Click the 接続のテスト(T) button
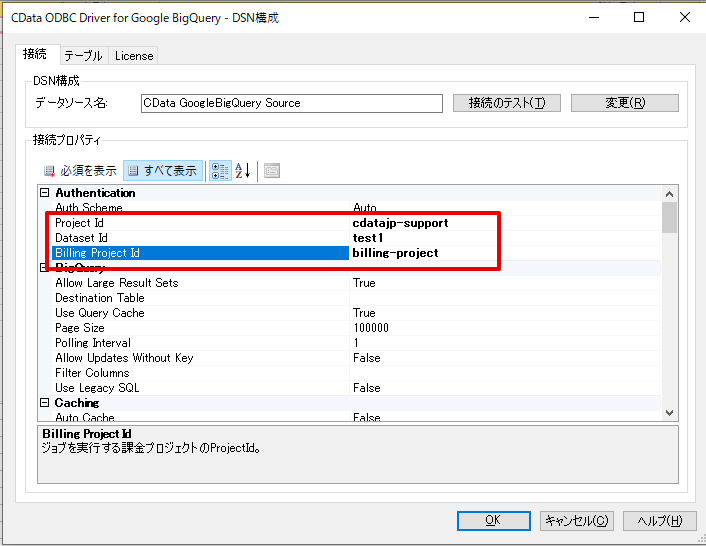706x546 pixels. point(507,103)
